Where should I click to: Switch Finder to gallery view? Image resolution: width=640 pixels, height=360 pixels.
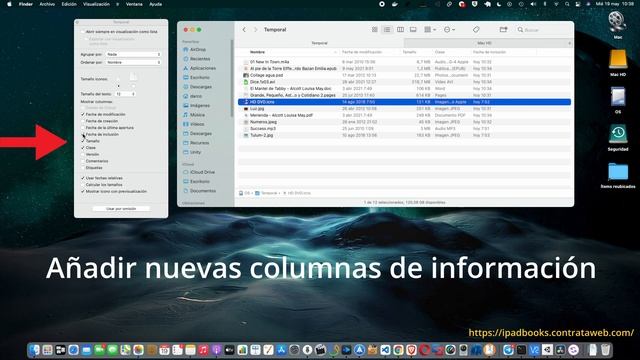[x=413, y=30]
